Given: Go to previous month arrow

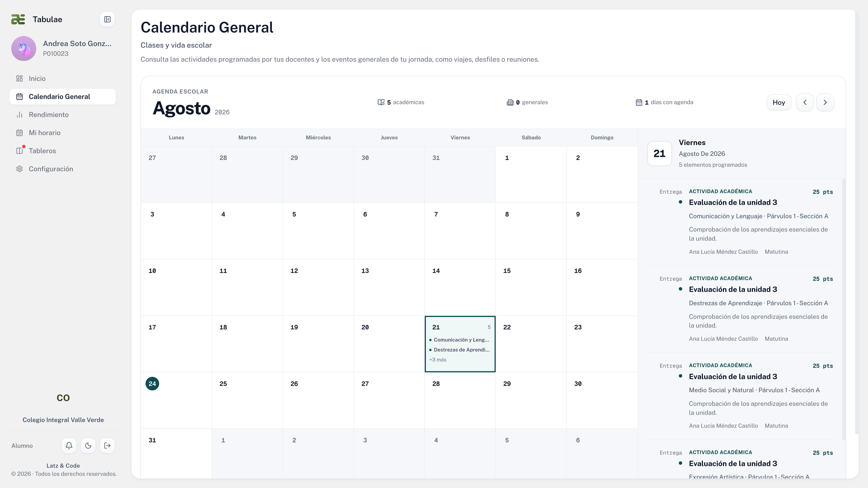Looking at the screenshot, I should pyautogui.click(x=805, y=102).
